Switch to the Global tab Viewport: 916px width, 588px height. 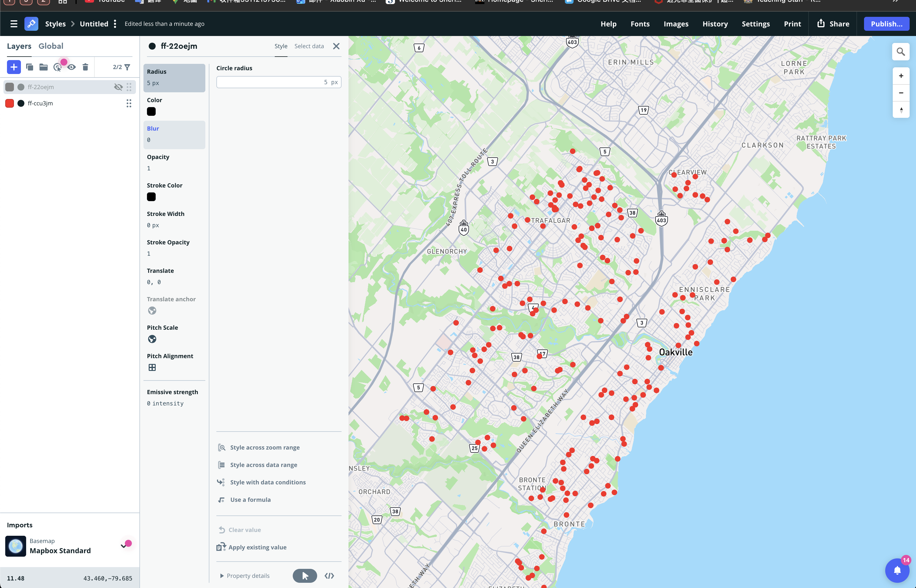pyautogui.click(x=51, y=46)
